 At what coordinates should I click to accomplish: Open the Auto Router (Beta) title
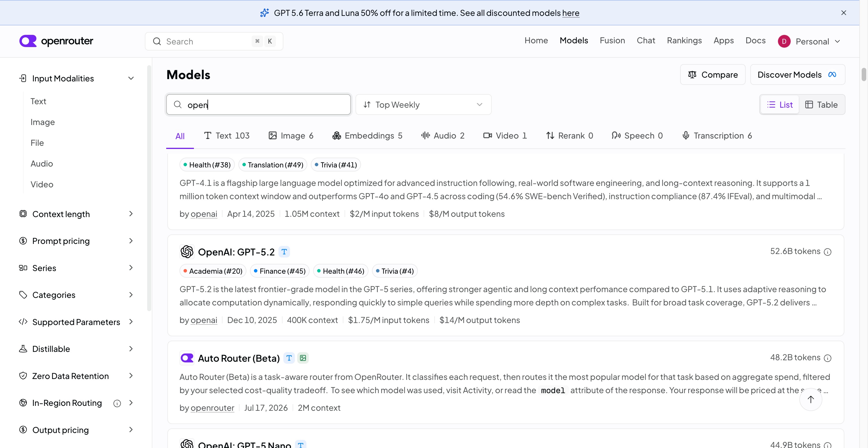point(239,358)
